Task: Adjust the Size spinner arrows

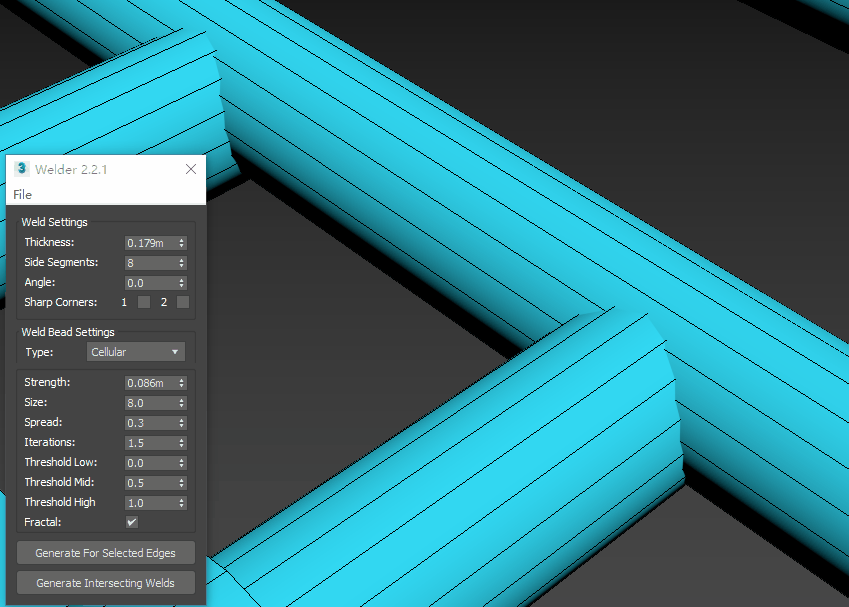Action: 181,403
